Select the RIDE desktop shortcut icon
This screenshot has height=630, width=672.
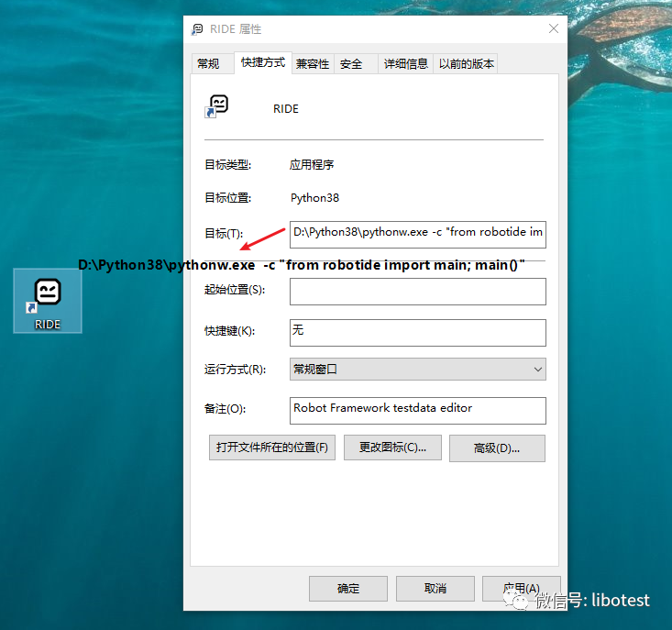pyautogui.click(x=47, y=301)
